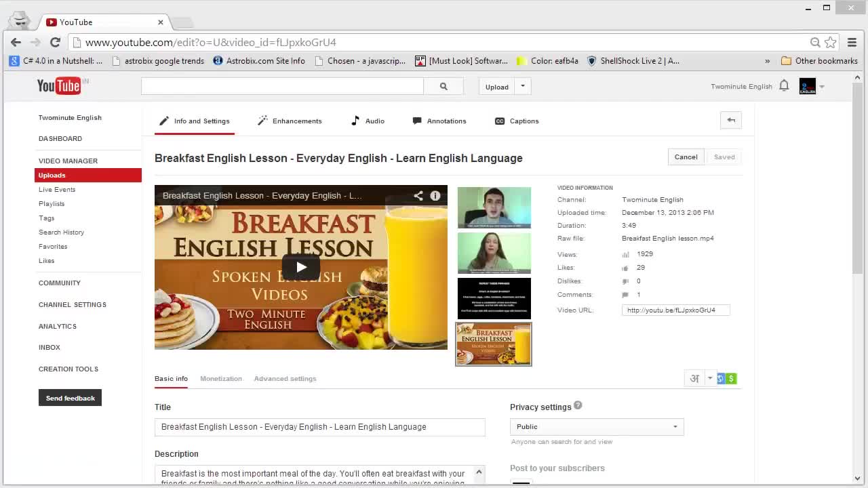Click the Views bar chart icon
The image size is (868, 488).
click(x=625, y=254)
